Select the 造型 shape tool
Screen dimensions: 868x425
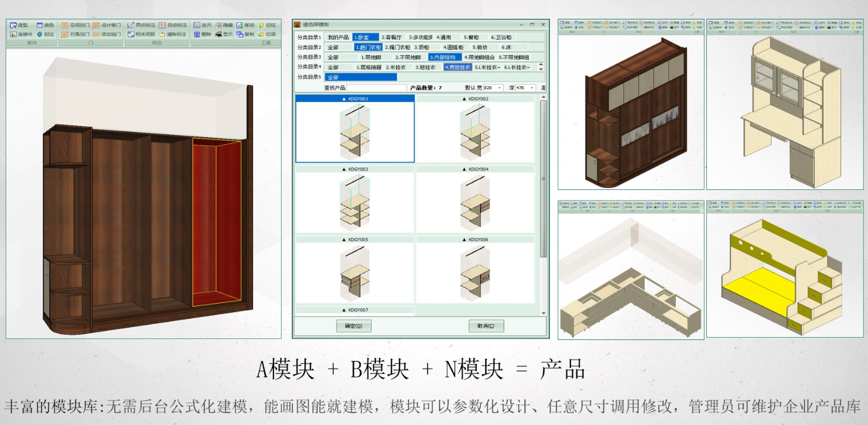(x=19, y=25)
